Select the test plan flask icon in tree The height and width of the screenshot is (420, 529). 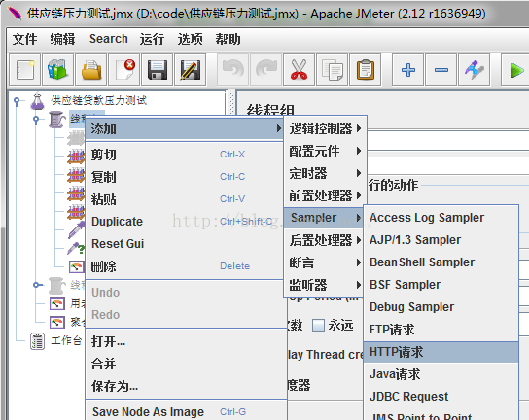38,101
